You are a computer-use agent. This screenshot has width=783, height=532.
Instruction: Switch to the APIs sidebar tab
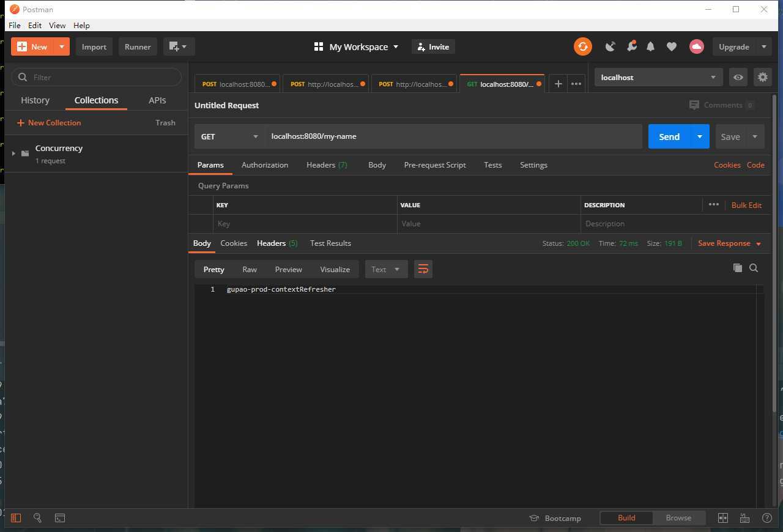tap(157, 100)
